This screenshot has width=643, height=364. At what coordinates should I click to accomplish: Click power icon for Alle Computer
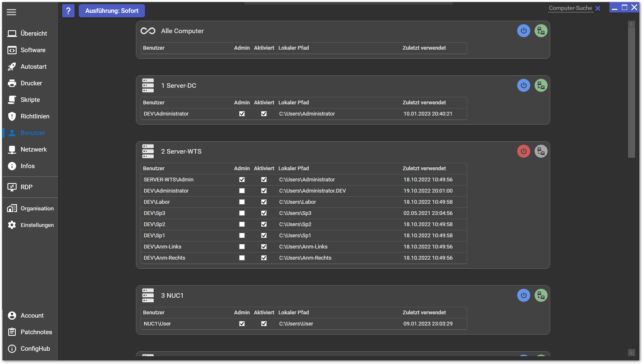point(524,31)
